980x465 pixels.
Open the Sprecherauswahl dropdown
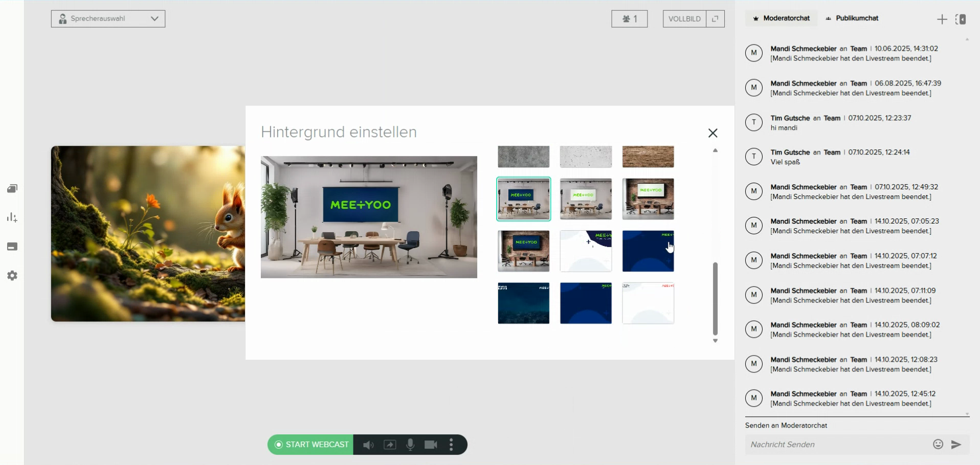point(108,19)
